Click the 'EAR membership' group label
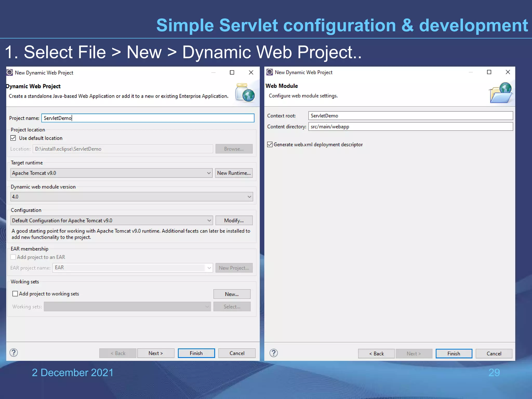Viewport: 532px width, 399px height. 29,249
